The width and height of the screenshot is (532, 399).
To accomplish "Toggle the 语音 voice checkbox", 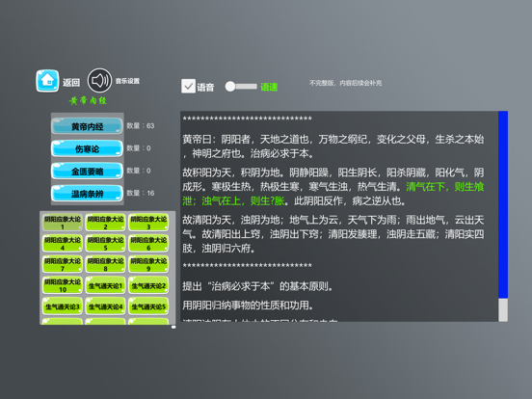I will pos(188,86).
